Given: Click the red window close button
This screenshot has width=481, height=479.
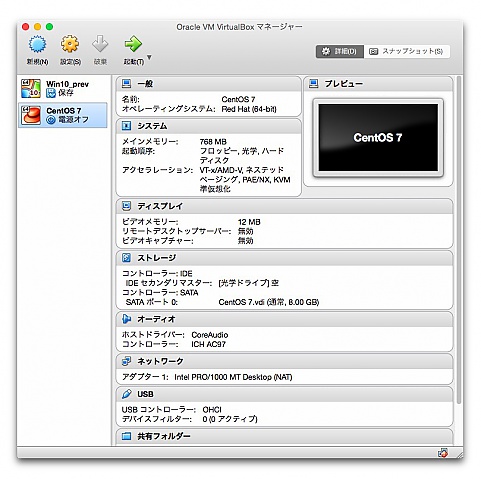Looking at the screenshot, I should tap(25, 27).
